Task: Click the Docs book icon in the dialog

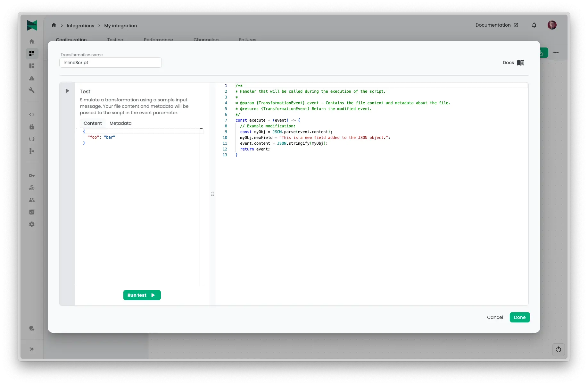Action: click(x=521, y=63)
